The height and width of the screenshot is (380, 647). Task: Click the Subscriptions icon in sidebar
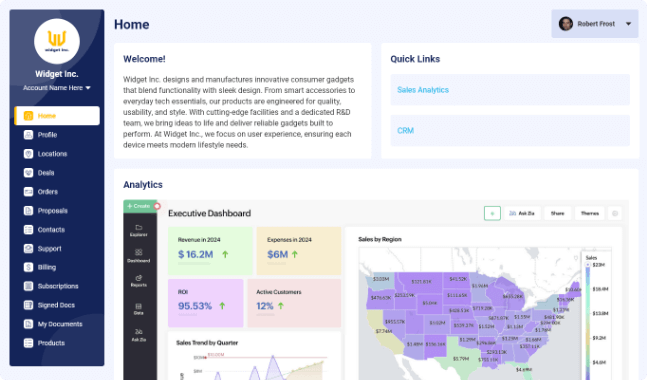[28, 286]
